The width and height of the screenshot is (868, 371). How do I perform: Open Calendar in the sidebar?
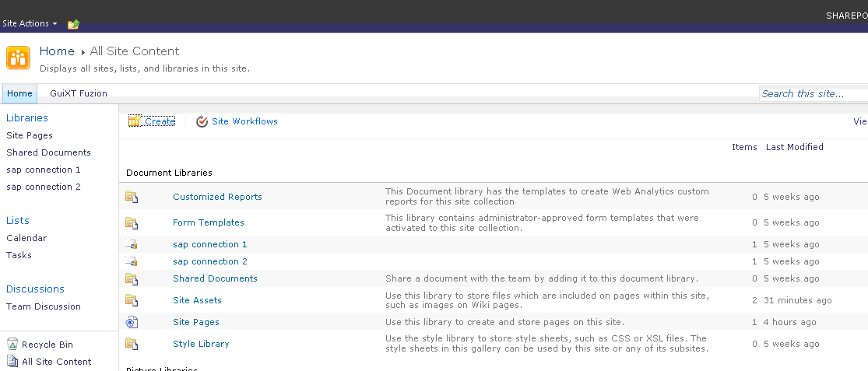tap(26, 238)
